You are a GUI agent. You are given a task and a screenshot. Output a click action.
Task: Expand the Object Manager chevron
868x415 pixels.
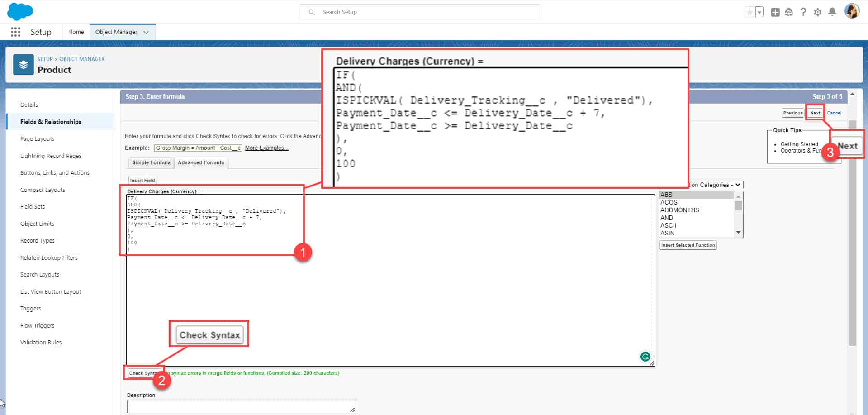coord(146,32)
